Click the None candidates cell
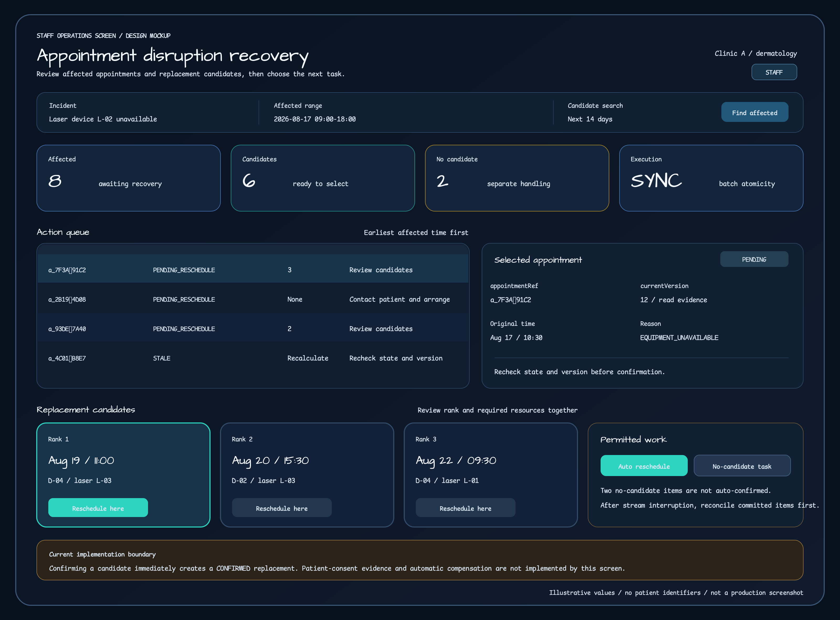This screenshot has height=620, width=840. (x=295, y=299)
